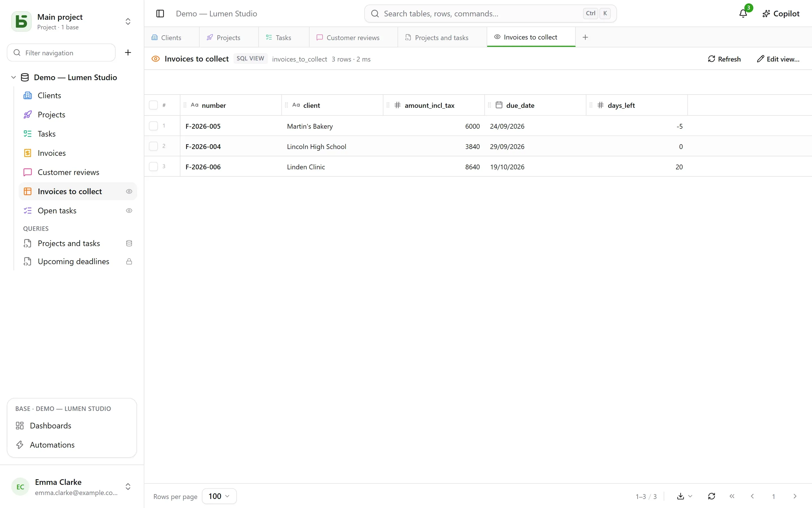Go to previous page arrow

point(752,496)
